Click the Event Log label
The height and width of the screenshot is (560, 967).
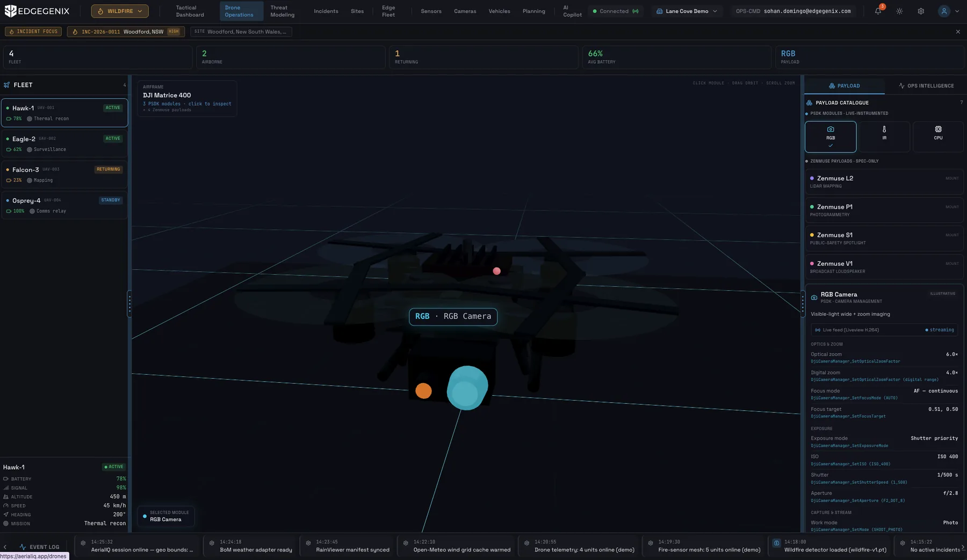45,547
